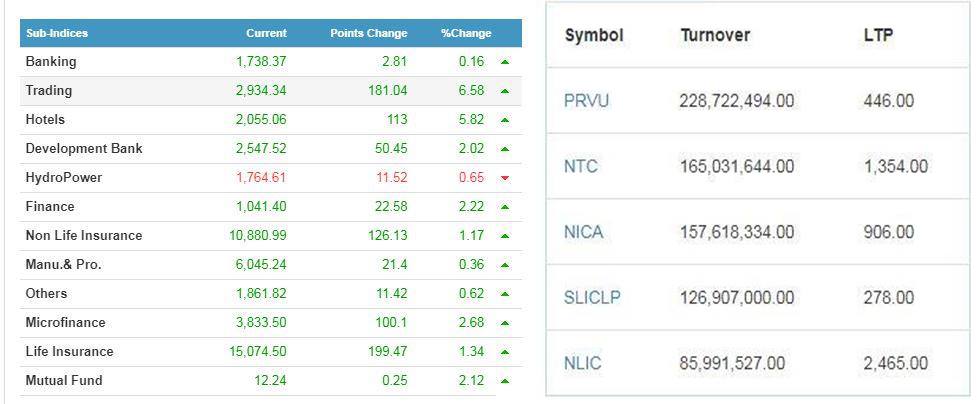
Task: Open the NLIC symbol link
Action: coord(582,363)
